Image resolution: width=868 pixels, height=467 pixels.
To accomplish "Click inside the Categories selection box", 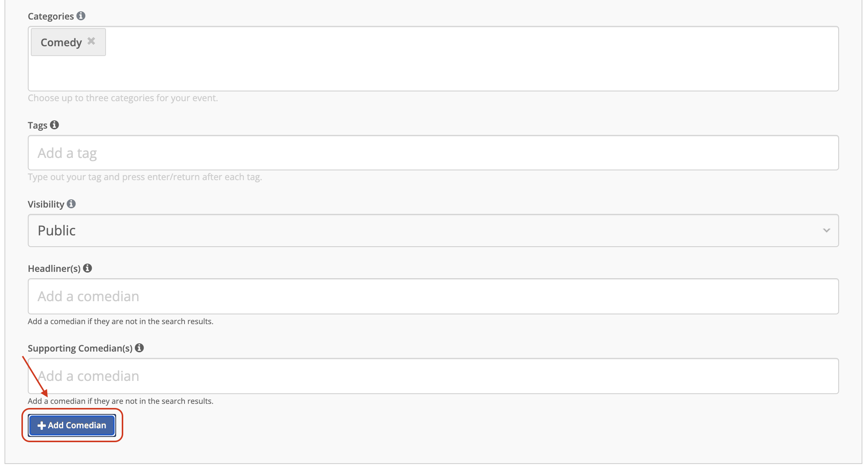I will 433,59.
